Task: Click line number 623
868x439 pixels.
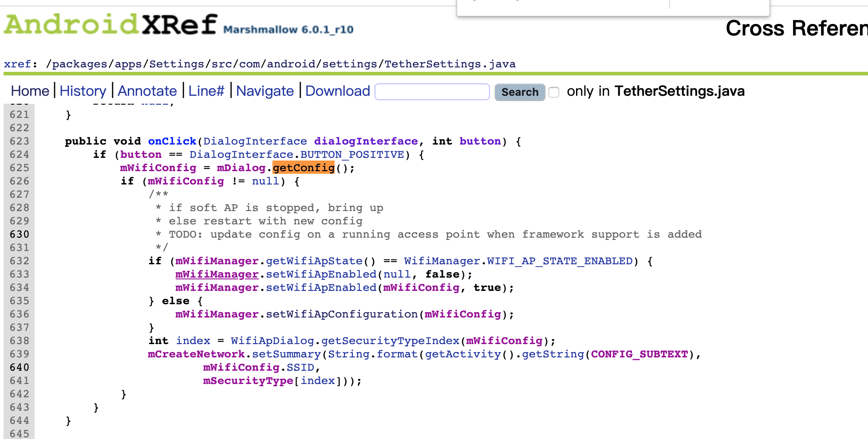Action: tap(20, 141)
